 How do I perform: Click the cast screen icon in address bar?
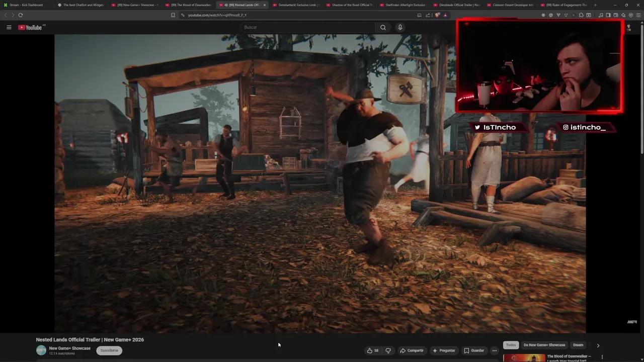tap(419, 15)
